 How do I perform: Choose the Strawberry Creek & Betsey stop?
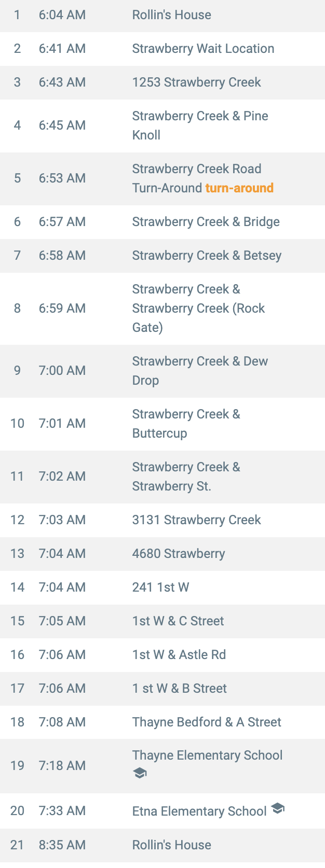[x=162, y=256]
